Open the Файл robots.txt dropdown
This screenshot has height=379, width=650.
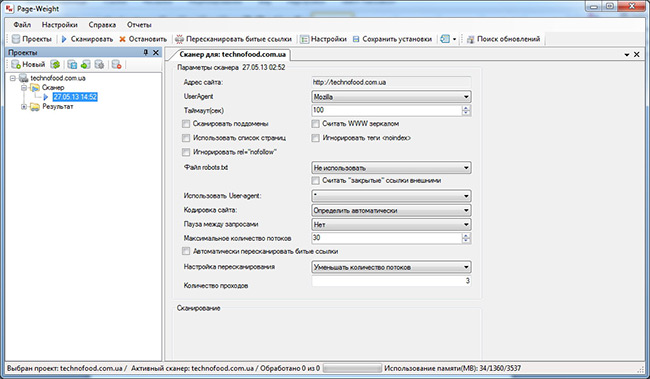pyautogui.click(x=391, y=168)
